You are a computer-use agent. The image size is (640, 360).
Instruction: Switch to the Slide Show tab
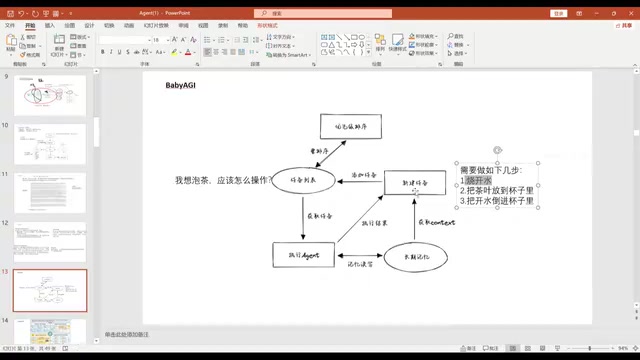(x=156, y=25)
